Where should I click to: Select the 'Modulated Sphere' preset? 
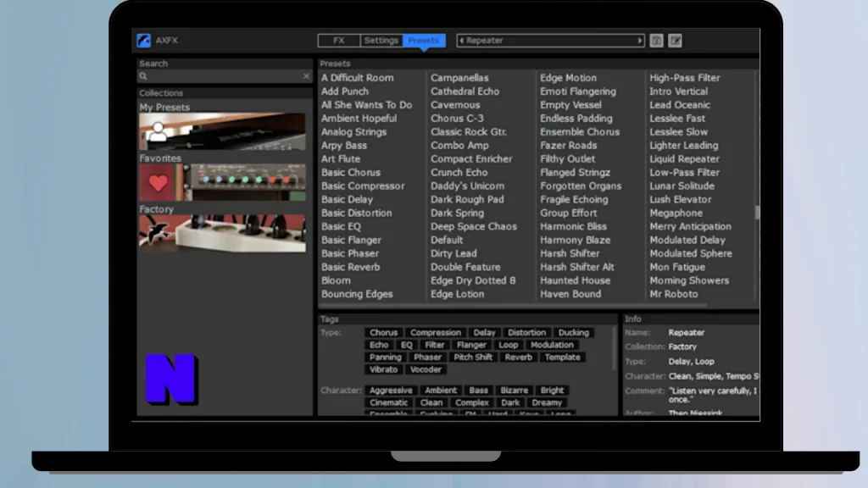tap(691, 253)
